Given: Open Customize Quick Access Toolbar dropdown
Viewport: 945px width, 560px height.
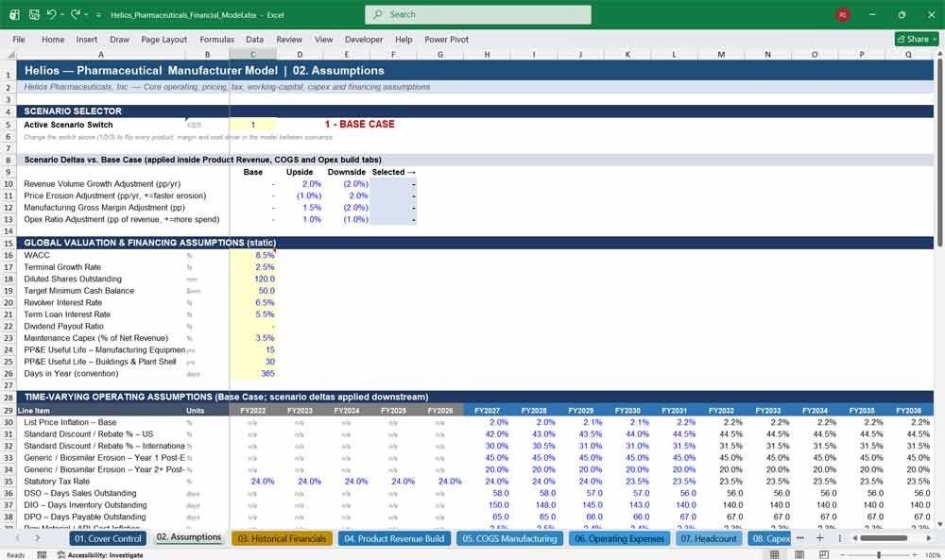Looking at the screenshot, I should pyautogui.click(x=98, y=14).
